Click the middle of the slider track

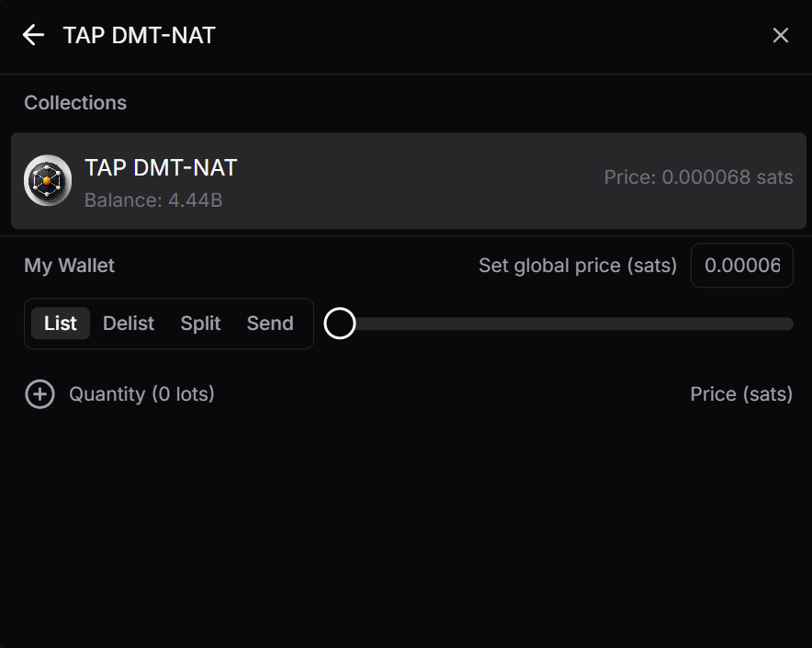coord(565,324)
